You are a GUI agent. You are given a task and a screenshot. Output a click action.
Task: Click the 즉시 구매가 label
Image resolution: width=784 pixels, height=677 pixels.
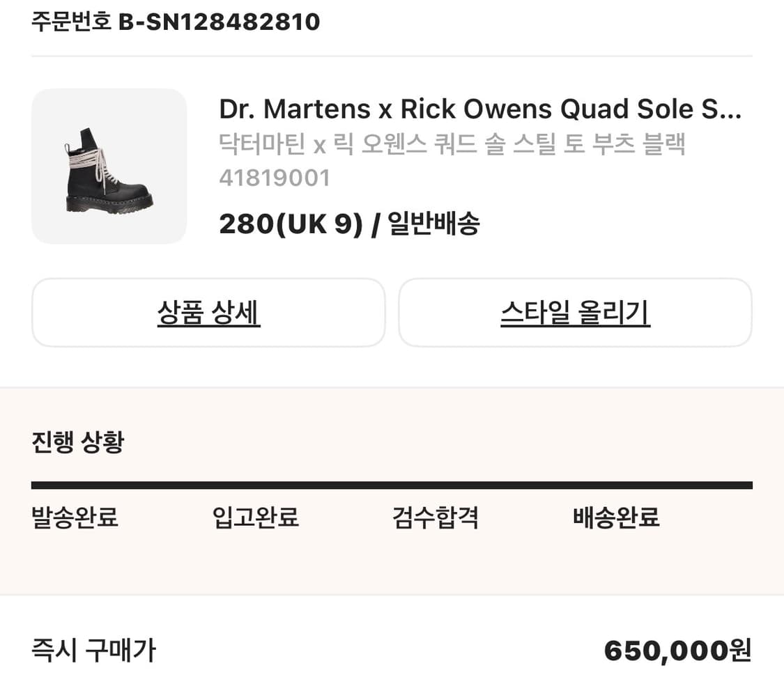93,651
